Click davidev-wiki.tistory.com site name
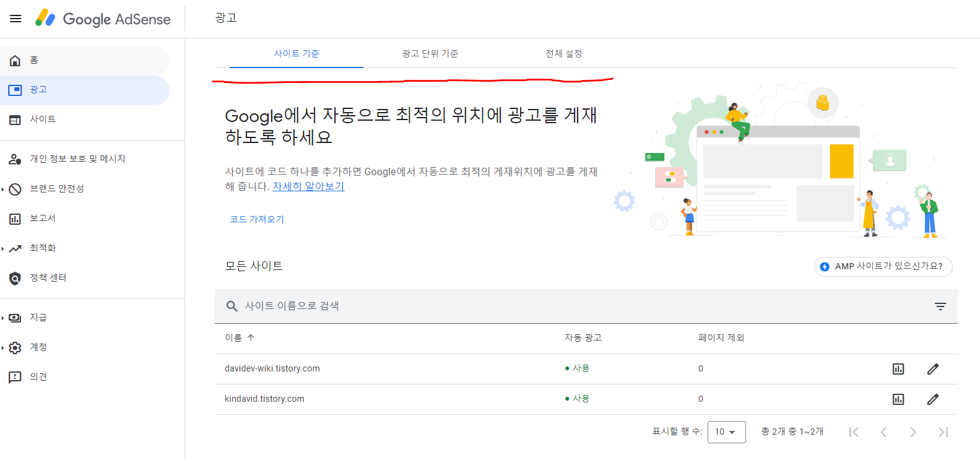Viewport: 980px width, 460px height. click(272, 368)
